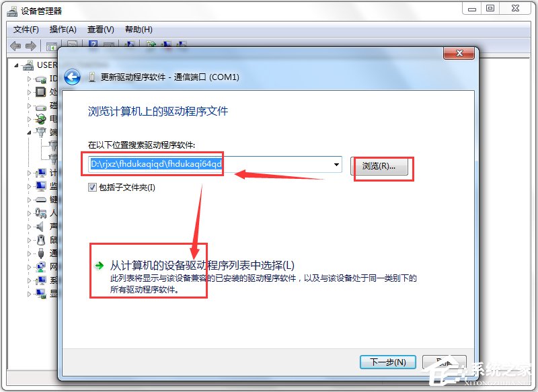Select the mouse devices icon in tree
The width and height of the screenshot is (538, 392).
41,240
